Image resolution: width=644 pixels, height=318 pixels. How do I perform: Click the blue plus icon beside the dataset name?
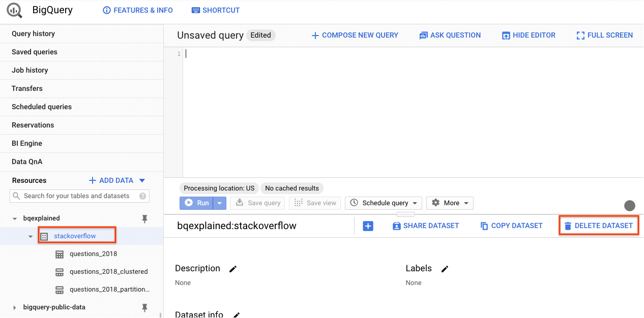point(368,226)
